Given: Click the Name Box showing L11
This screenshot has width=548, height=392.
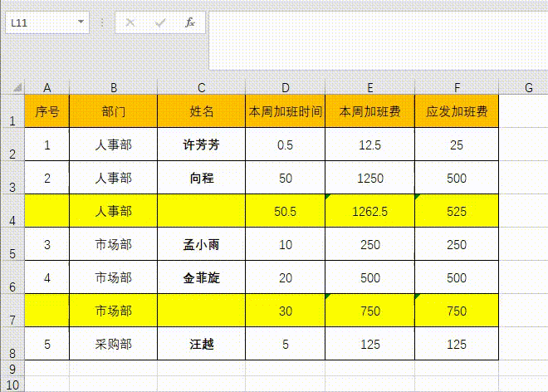Looking at the screenshot, I should click(x=47, y=22).
